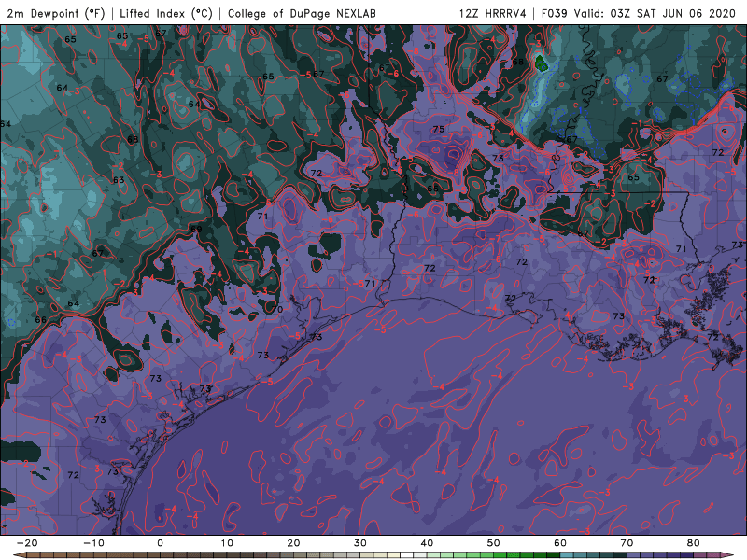The height and width of the screenshot is (560, 747).
Task: Click the "50" colorbar scale label
Action: [x=494, y=543]
